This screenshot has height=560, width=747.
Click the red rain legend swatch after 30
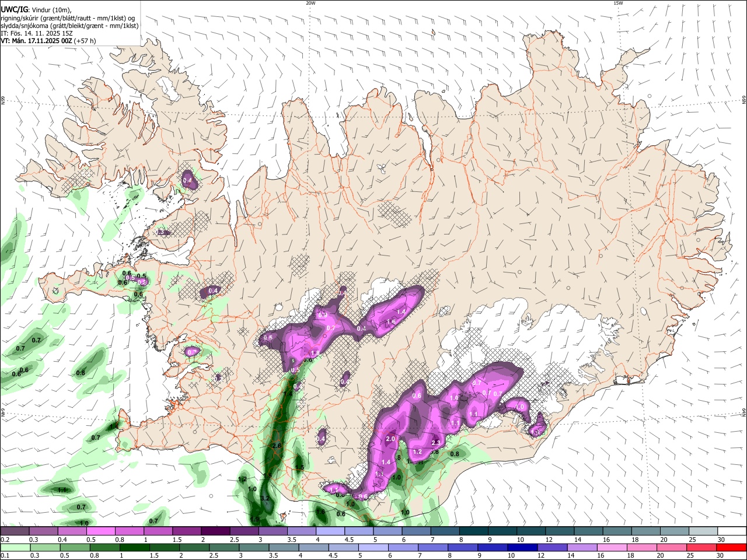(x=732, y=547)
